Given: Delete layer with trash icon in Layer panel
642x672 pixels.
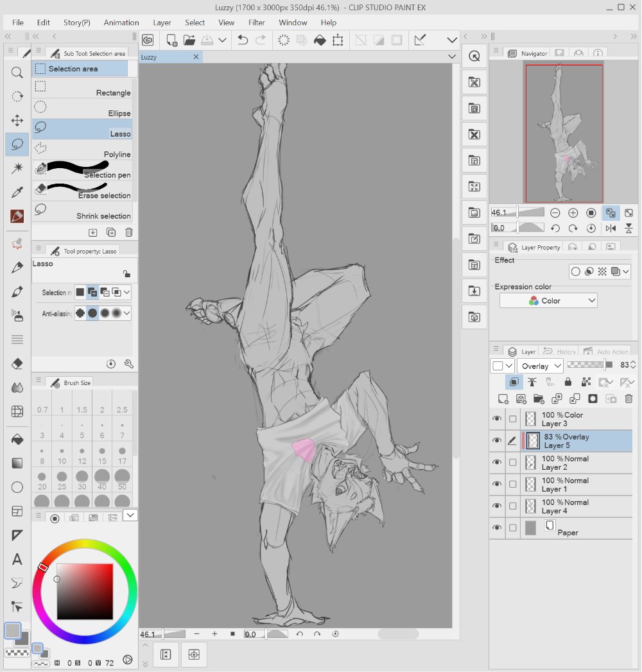Looking at the screenshot, I should pos(629,399).
